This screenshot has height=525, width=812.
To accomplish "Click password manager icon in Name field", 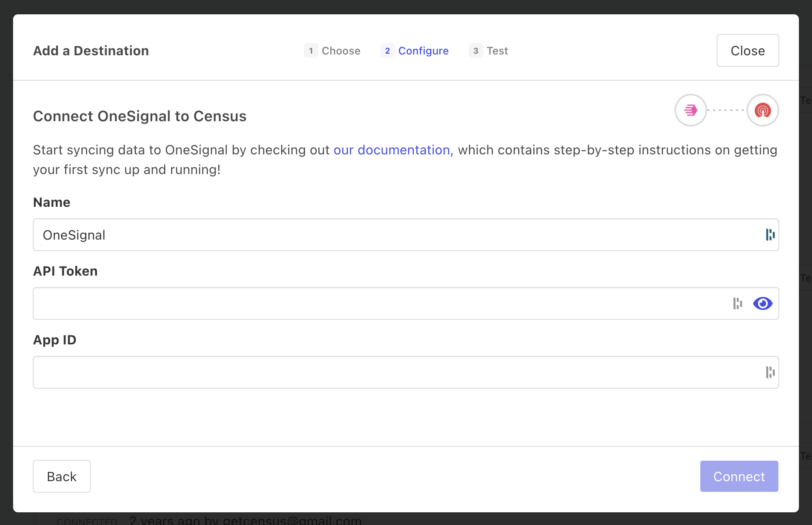I will coord(770,235).
